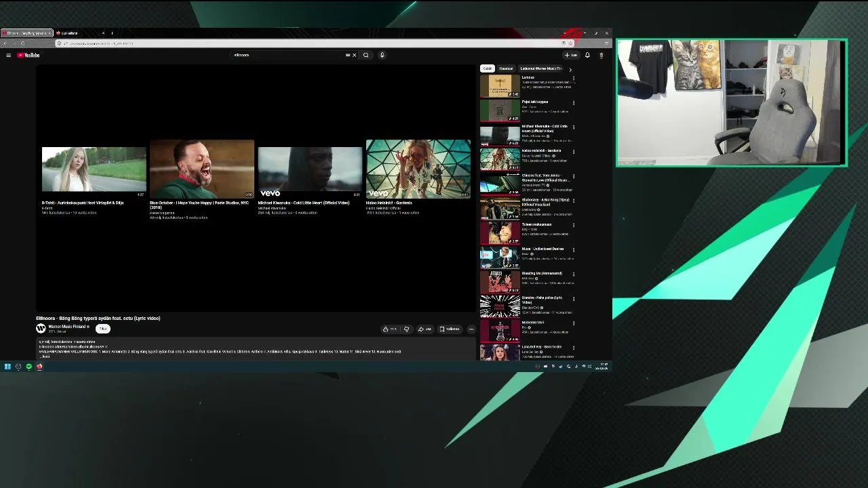Open the Windows Start menu

[x=7, y=367]
